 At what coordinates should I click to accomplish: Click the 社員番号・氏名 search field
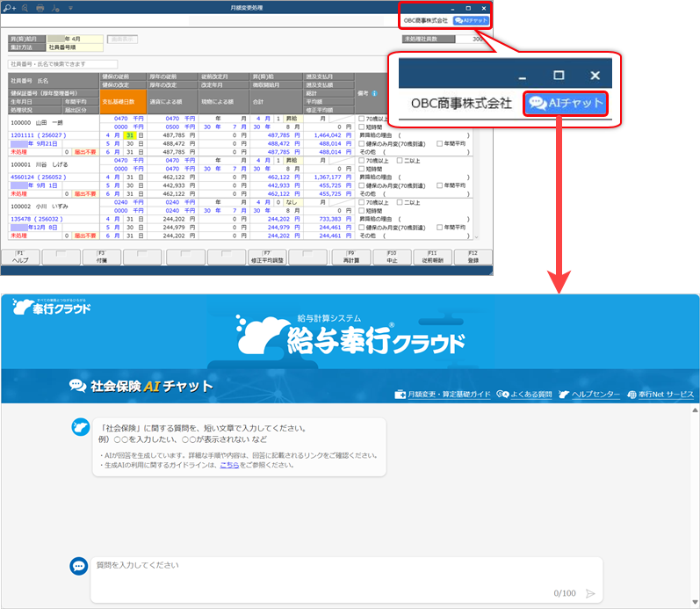click(63, 64)
